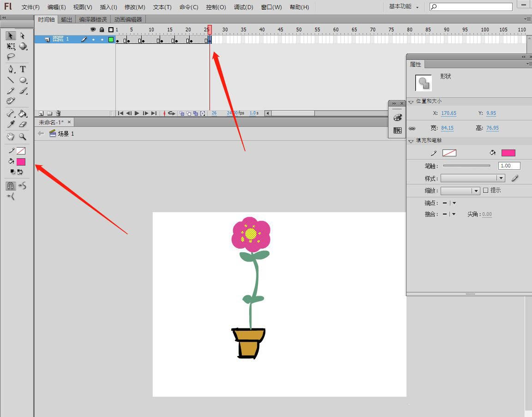Enable the 提示 hinting checkbox

485,191
